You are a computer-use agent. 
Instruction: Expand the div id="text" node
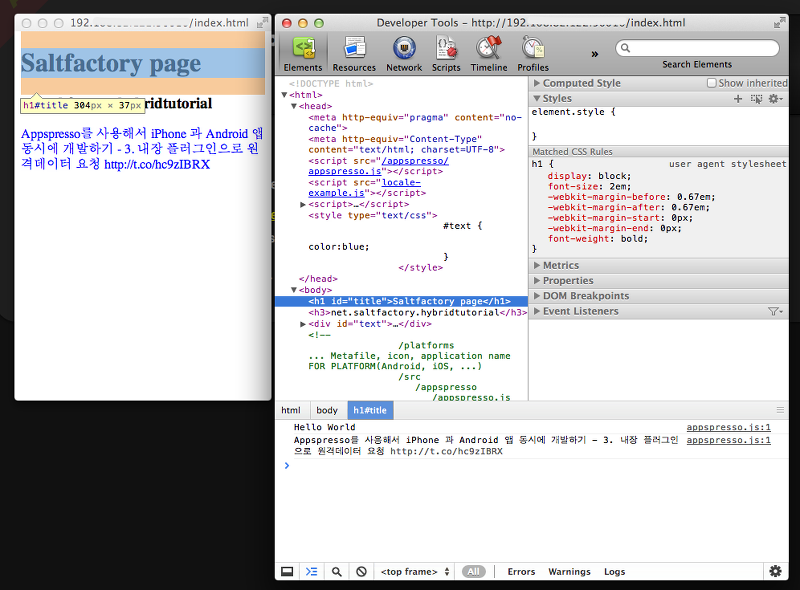303,324
